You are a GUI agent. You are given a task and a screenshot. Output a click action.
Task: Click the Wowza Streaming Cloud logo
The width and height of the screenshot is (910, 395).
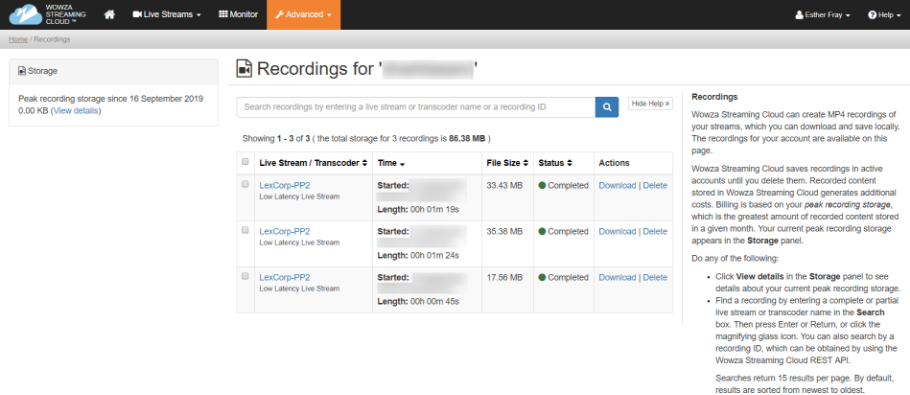(x=47, y=15)
